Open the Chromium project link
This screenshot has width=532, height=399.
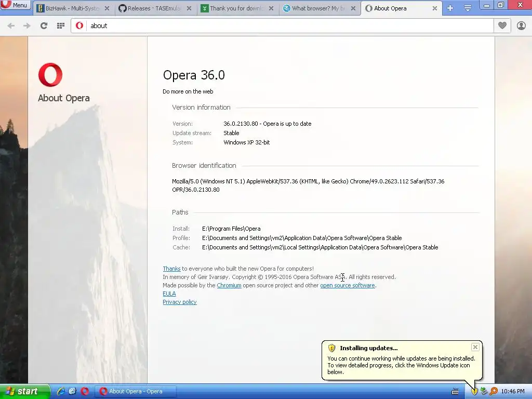[x=229, y=285]
